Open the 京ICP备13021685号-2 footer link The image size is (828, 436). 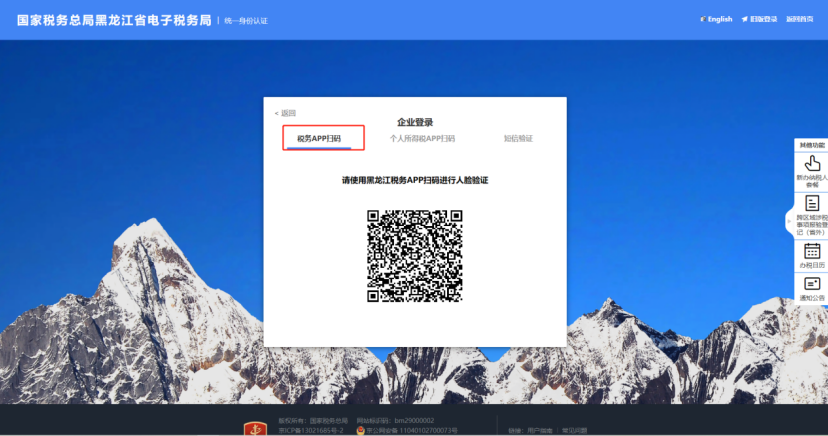coord(310,431)
